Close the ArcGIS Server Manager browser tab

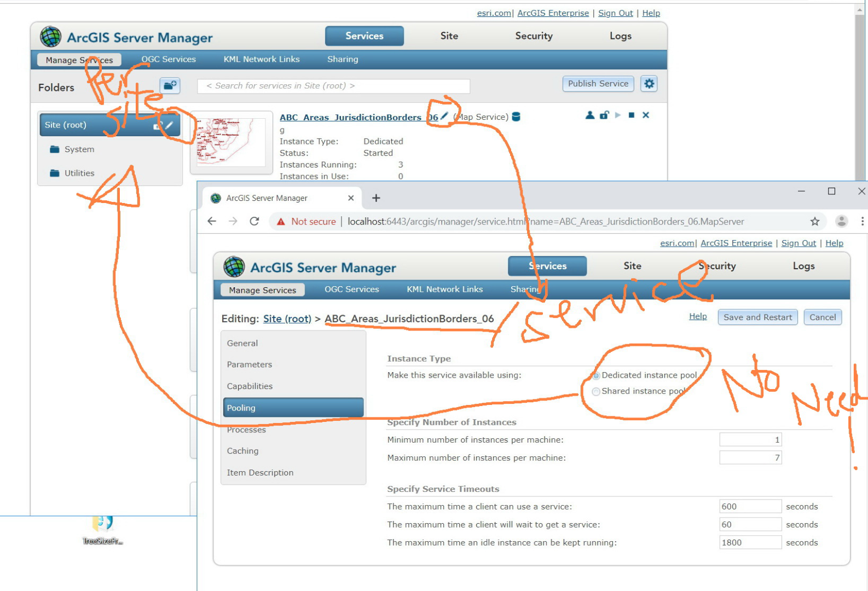(x=351, y=198)
